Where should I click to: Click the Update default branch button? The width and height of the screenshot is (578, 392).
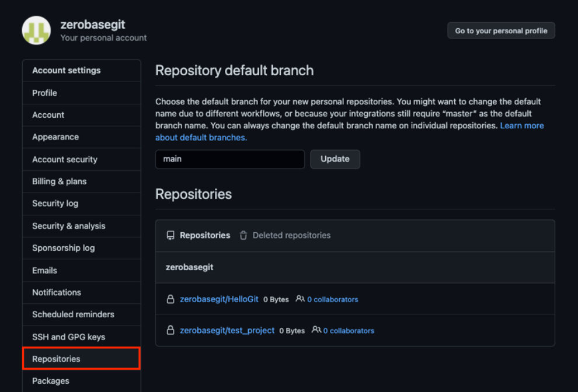coord(335,159)
